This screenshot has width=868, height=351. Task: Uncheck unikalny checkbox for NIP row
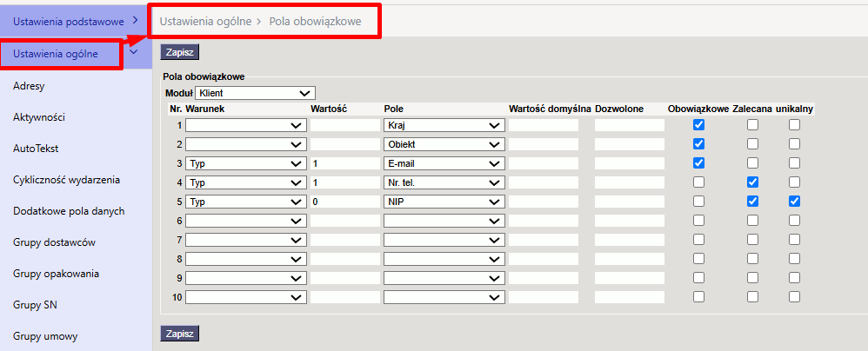click(794, 202)
